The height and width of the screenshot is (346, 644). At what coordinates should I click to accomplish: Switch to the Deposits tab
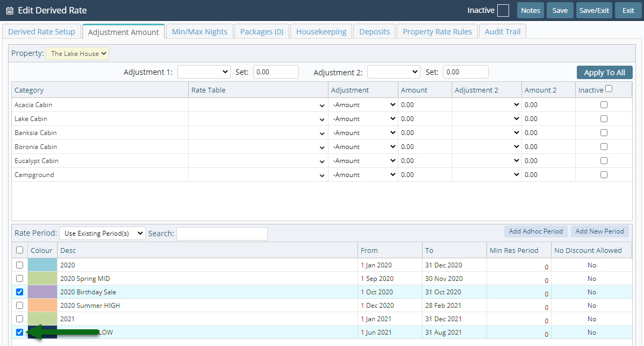(375, 32)
